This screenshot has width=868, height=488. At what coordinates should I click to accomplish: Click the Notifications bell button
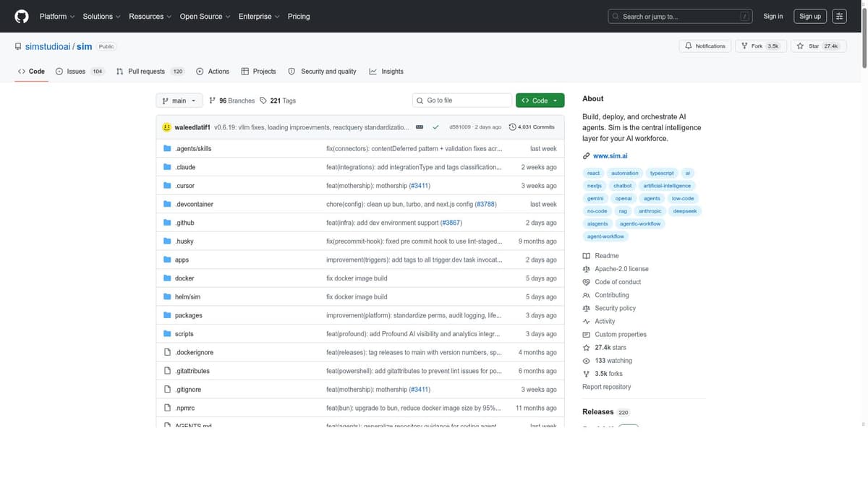(705, 46)
